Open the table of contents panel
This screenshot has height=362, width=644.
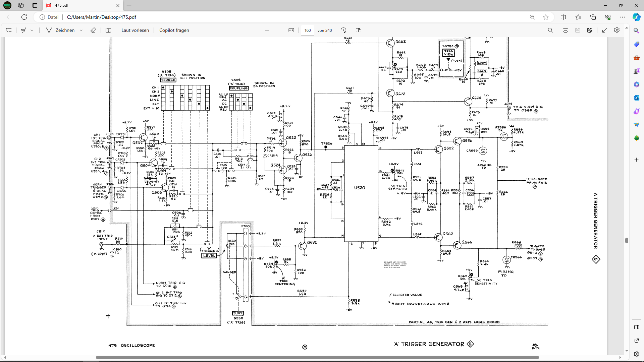(x=9, y=30)
